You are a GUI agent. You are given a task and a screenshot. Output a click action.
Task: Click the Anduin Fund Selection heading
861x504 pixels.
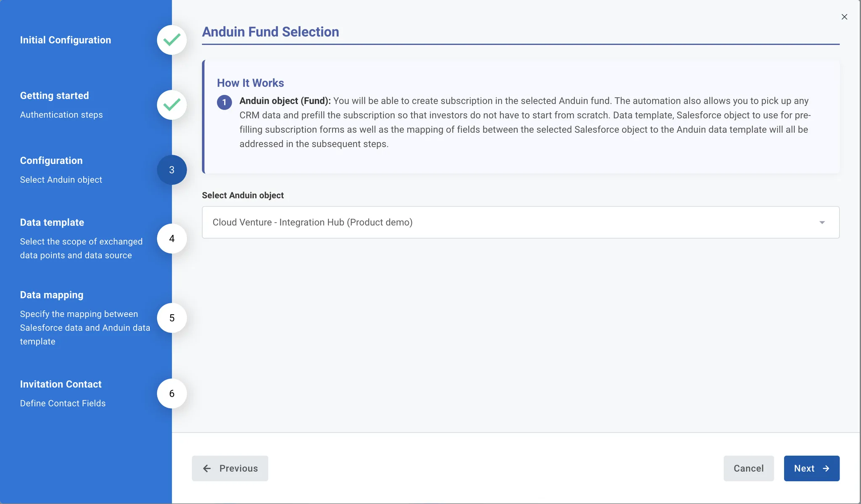(270, 32)
